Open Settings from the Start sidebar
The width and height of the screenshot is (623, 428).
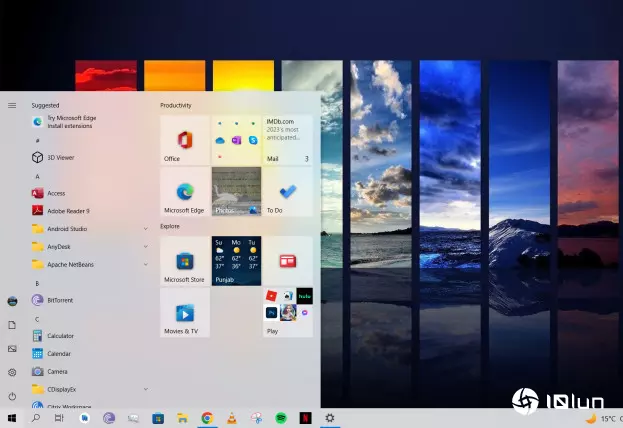click(x=12, y=372)
